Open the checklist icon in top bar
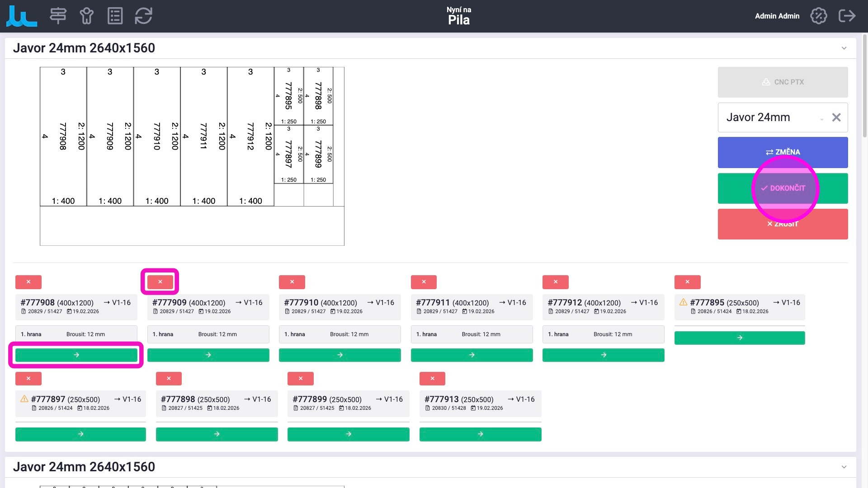The height and width of the screenshot is (488, 868). [x=115, y=16]
